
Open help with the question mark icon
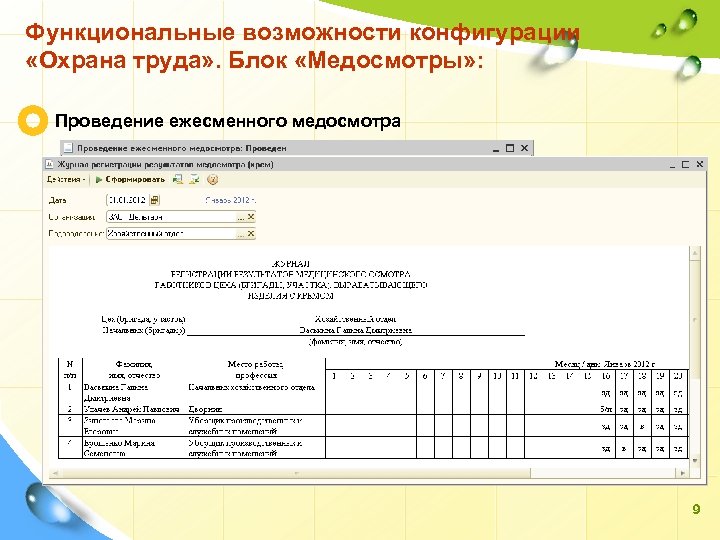(x=212, y=180)
